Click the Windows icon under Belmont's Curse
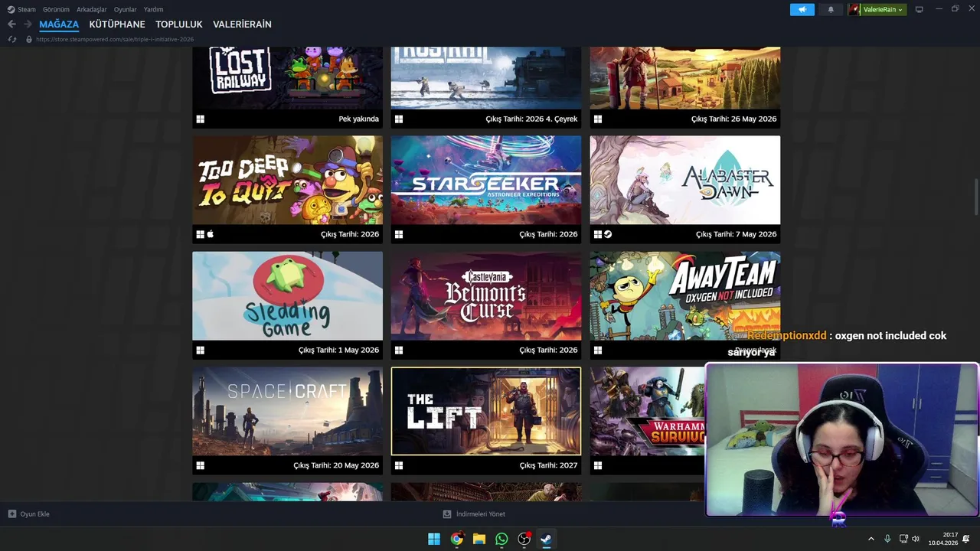Viewport: 980px width, 551px height. coord(399,350)
